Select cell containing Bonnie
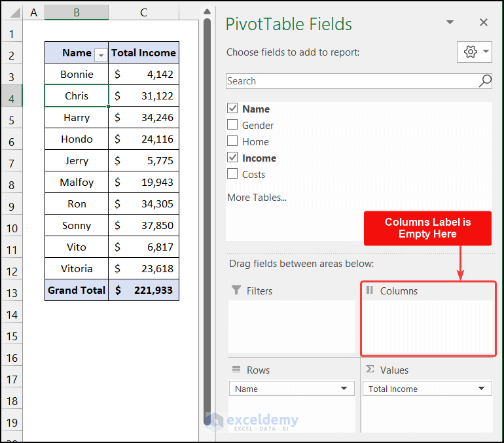This screenshot has height=443, width=504. (x=77, y=74)
